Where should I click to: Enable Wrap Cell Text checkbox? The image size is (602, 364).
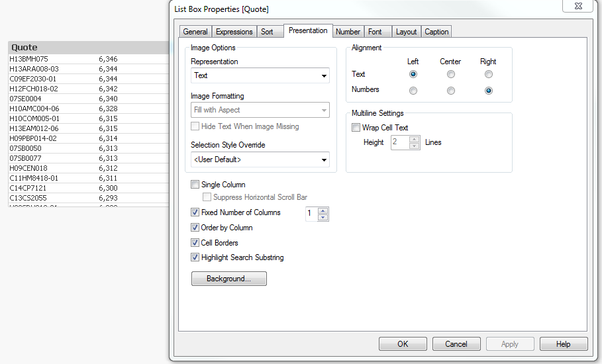pyautogui.click(x=356, y=127)
